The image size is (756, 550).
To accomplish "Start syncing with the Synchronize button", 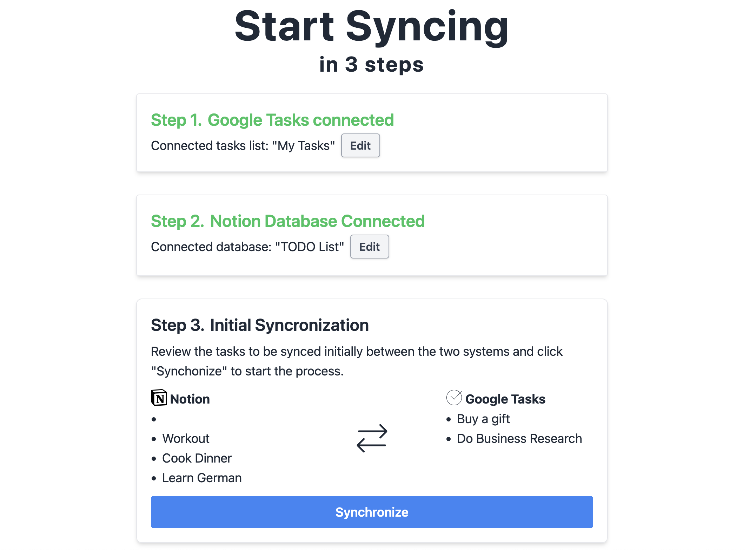I will [372, 512].
